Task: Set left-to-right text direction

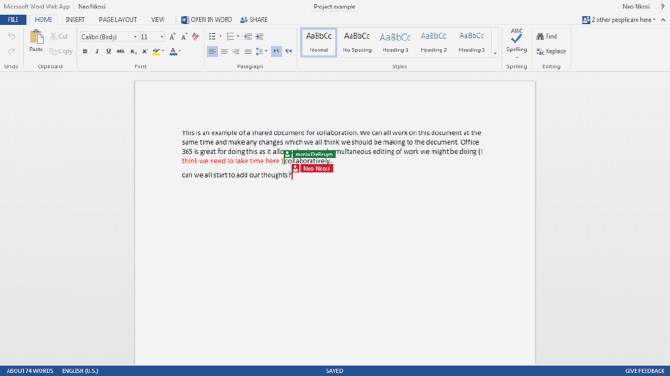Action: (276, 51)
